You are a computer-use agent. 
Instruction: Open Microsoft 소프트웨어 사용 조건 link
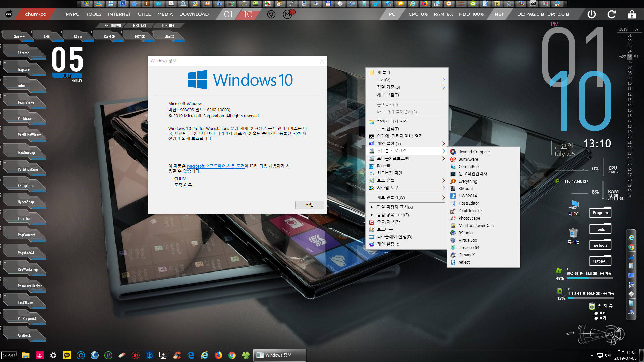(x=216, y=166)
